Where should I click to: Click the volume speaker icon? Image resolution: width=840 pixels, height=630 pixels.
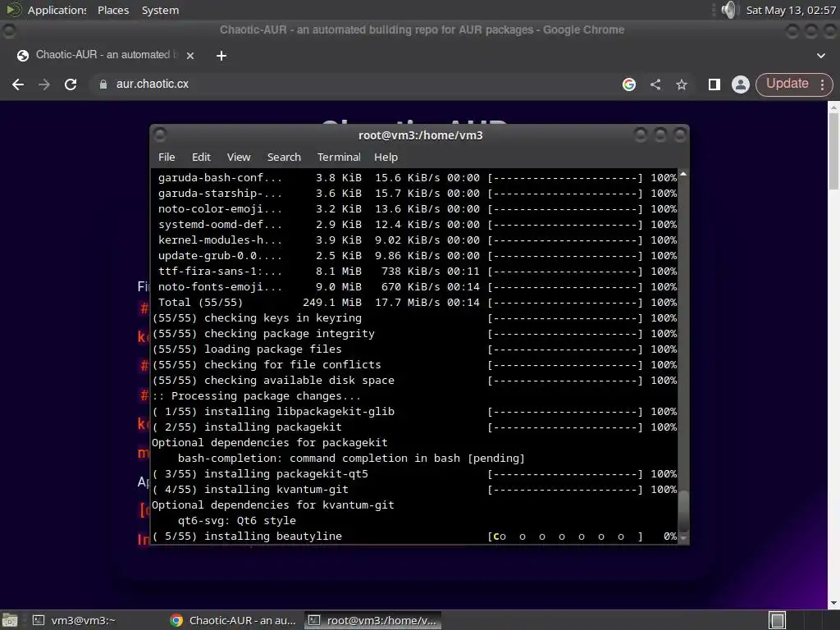729,10
